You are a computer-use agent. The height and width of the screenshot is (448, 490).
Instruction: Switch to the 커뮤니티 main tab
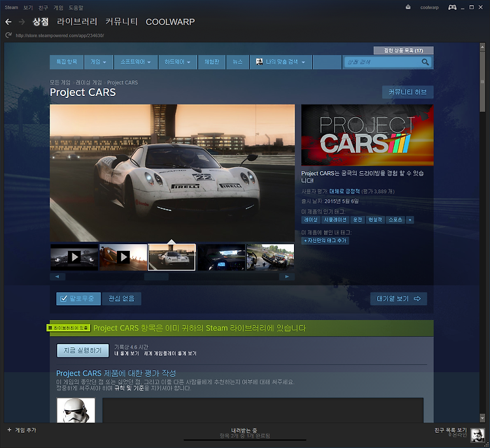122,22
